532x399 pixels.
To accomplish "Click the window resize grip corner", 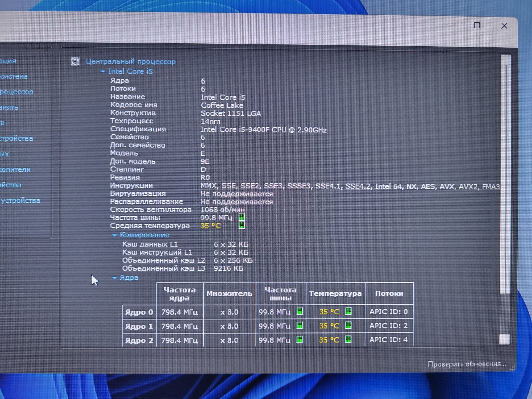I will point(513,367).
